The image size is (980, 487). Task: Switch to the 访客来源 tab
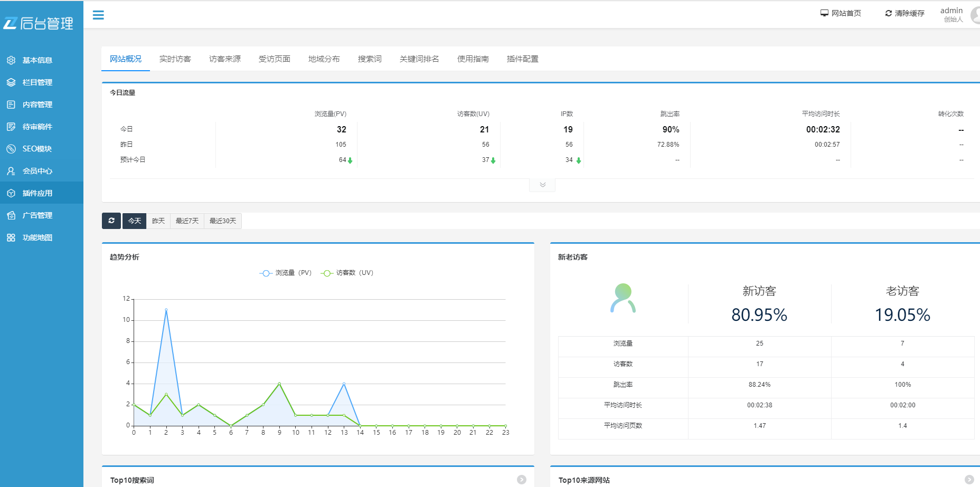(x=225, y=59)
